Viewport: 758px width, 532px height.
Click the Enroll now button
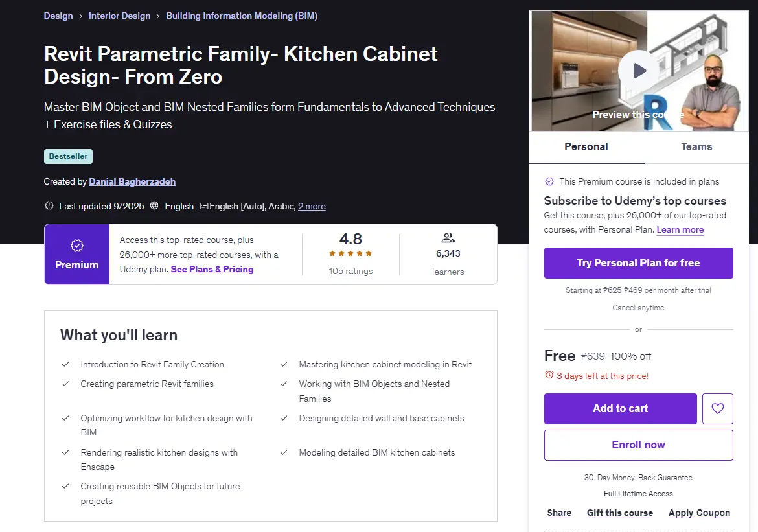click(638, 445)
